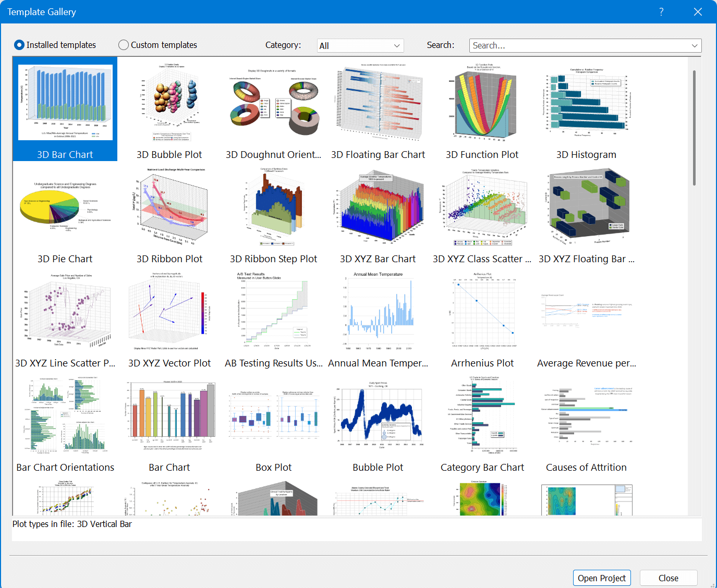Enable the Installed templates radio button
The width and height of the screenshot is (717, 588).
point(19,45)
